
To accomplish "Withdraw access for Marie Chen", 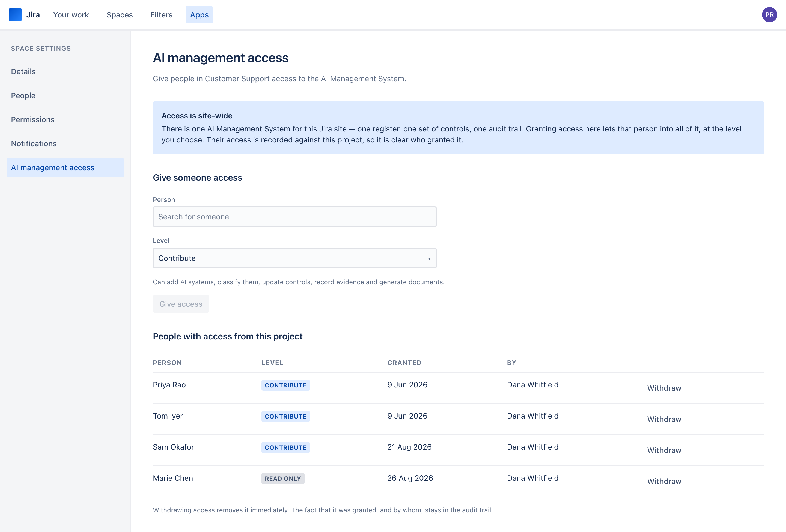I will point(664,481).
